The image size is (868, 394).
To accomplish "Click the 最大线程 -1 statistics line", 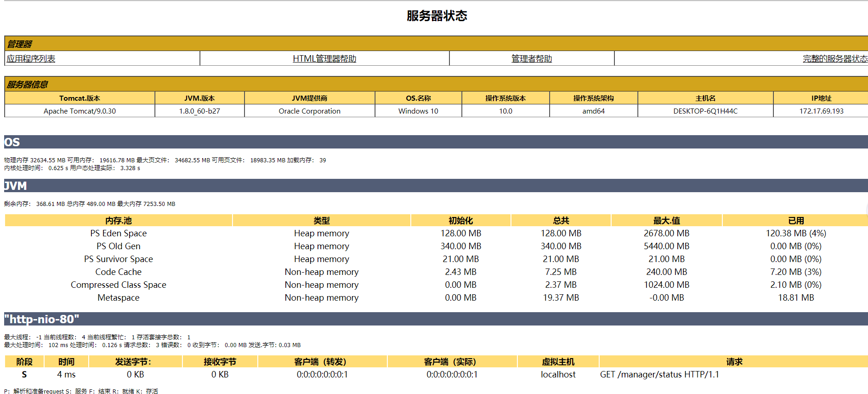I will click(97, 337).
